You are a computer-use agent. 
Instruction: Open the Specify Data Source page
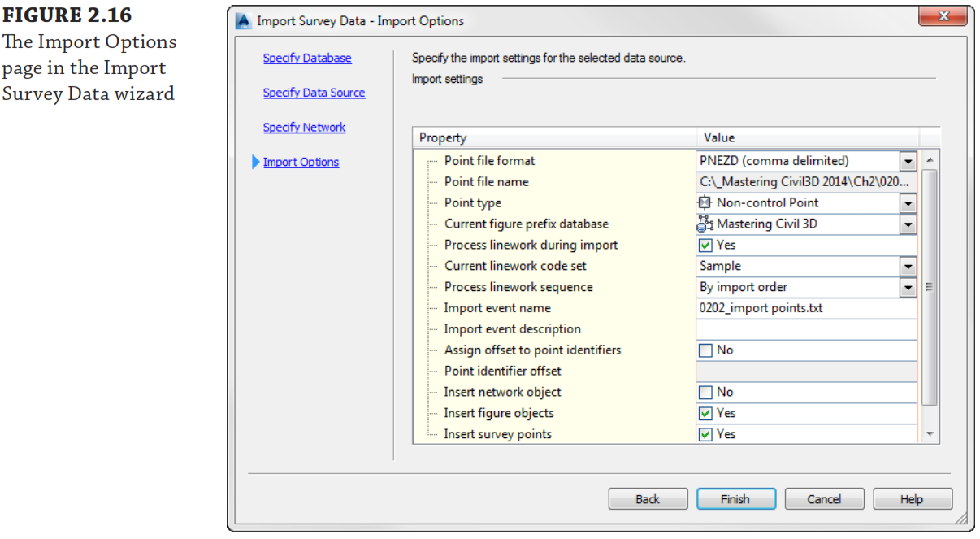[314, 93]
